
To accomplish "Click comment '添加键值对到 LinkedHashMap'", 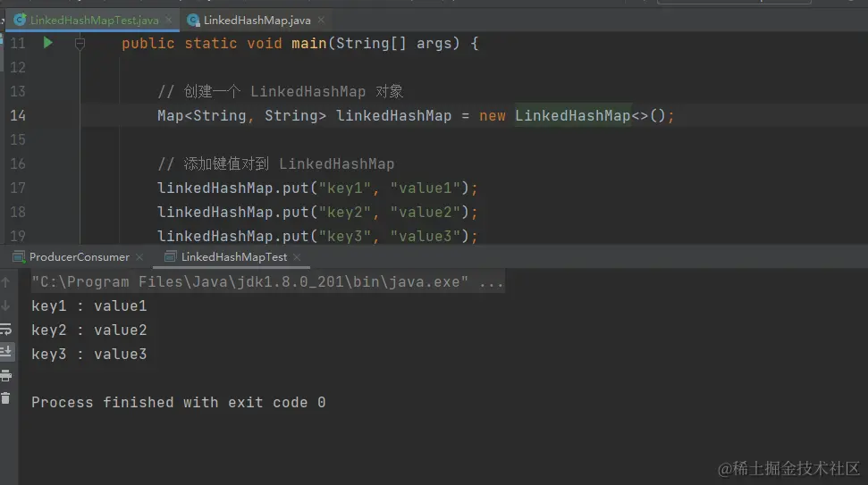I will 275,163.
